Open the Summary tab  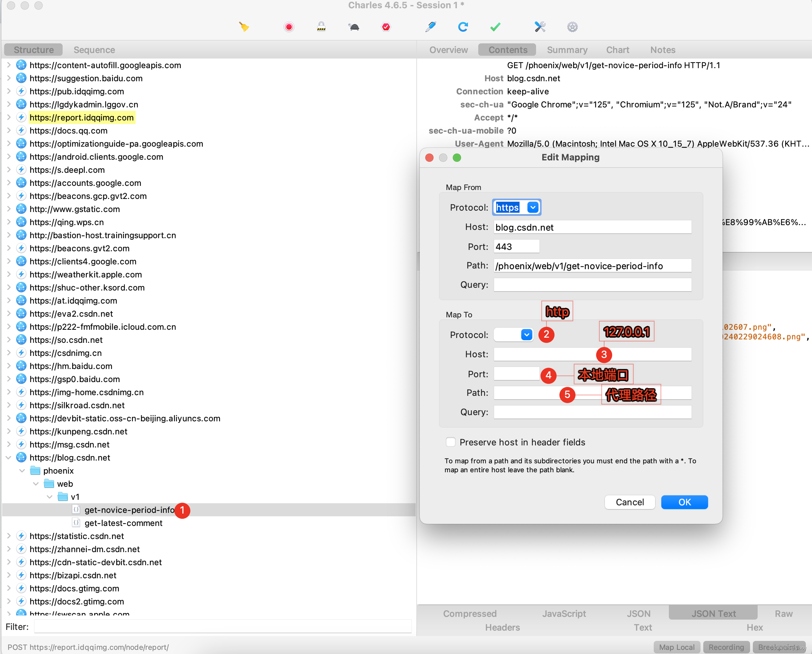coord(567,50)
